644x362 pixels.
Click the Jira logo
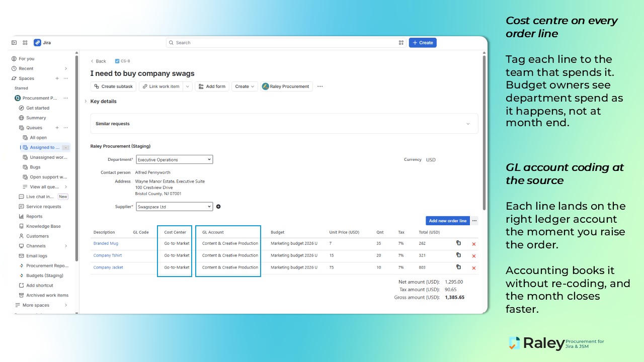click(42, 43)
